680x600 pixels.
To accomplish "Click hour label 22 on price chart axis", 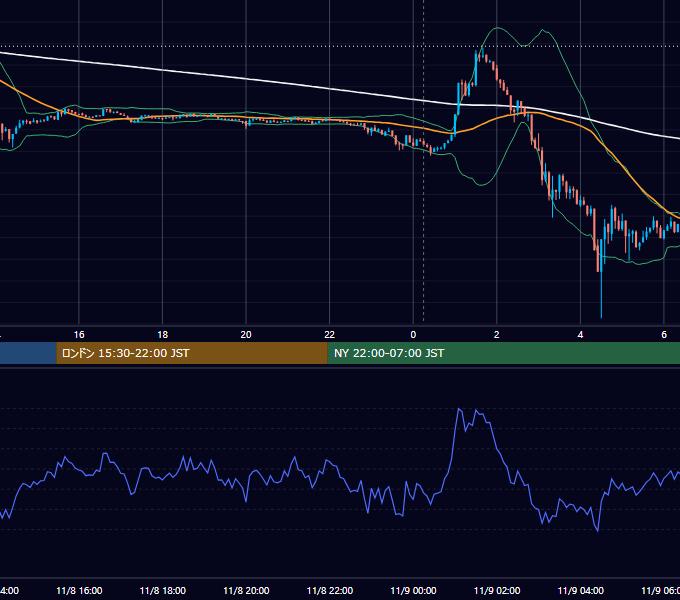I will point(330,334).
